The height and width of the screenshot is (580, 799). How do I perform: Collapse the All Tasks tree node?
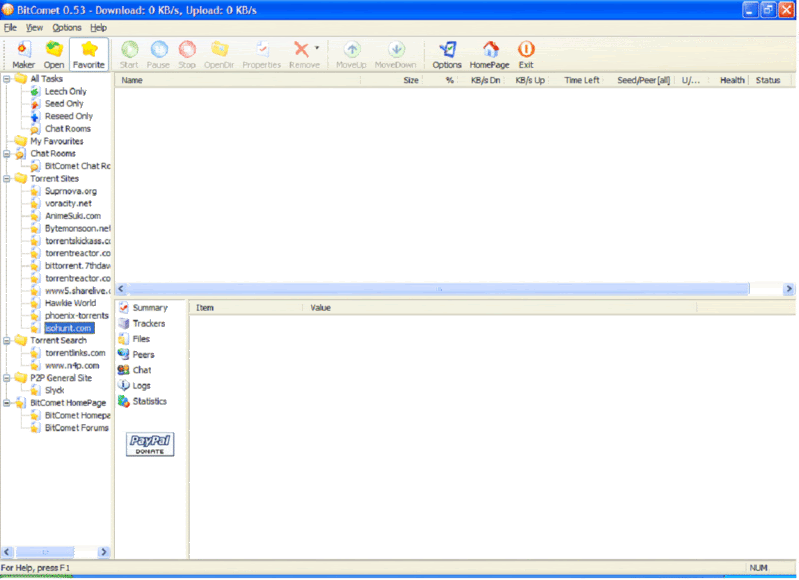(8, 79)
